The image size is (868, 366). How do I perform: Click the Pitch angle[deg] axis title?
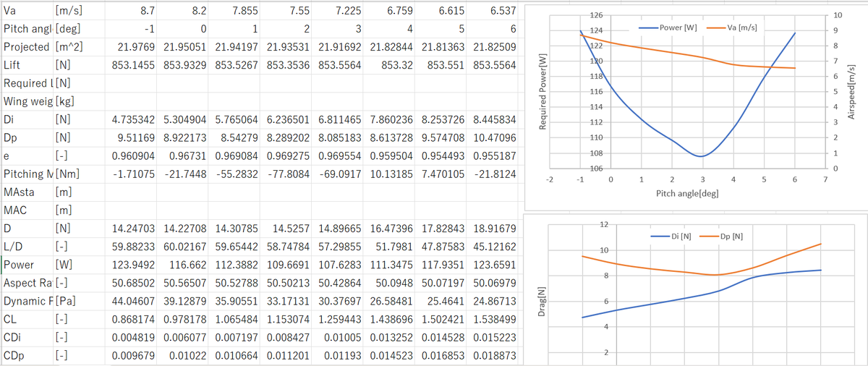coord(686,194)
